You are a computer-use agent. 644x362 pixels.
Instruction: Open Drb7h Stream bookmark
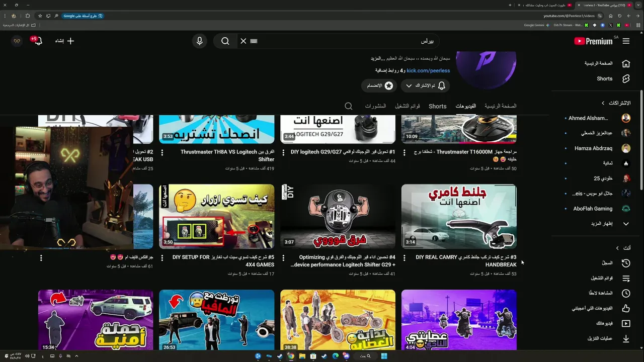pyautogui.click(x=570, y=25)
